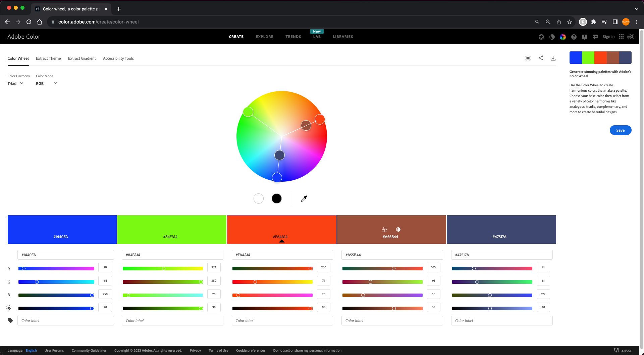Open the Accessibility Tools tab

[x=118, y=58]
